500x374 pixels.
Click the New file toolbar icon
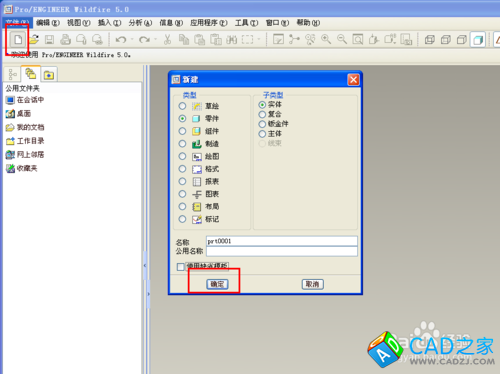[18, 40]
